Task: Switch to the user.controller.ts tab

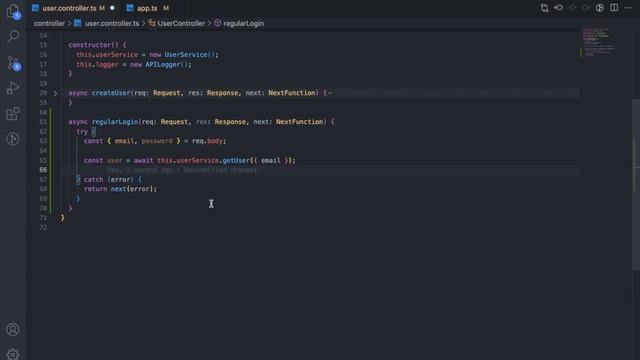Action: [73, 8]
